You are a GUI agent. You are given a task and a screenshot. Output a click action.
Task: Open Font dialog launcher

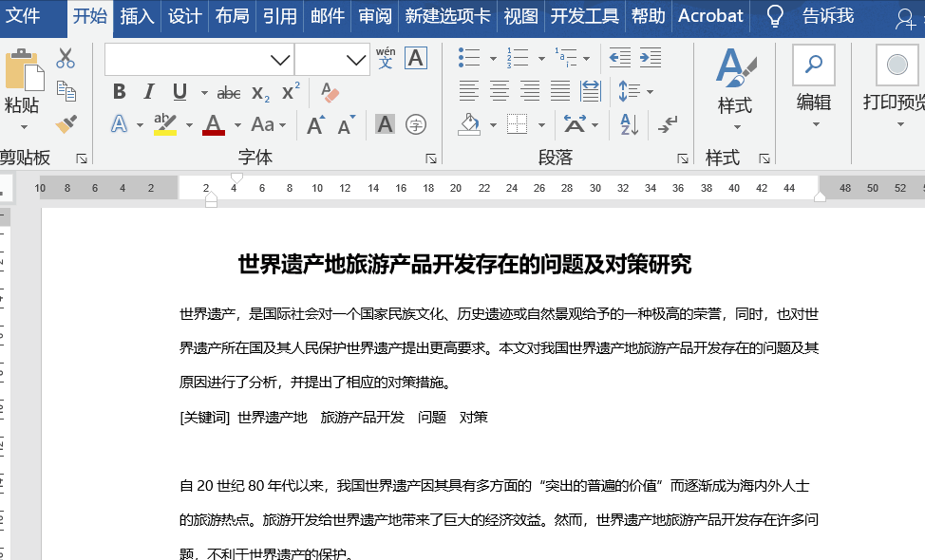point(431,159)
